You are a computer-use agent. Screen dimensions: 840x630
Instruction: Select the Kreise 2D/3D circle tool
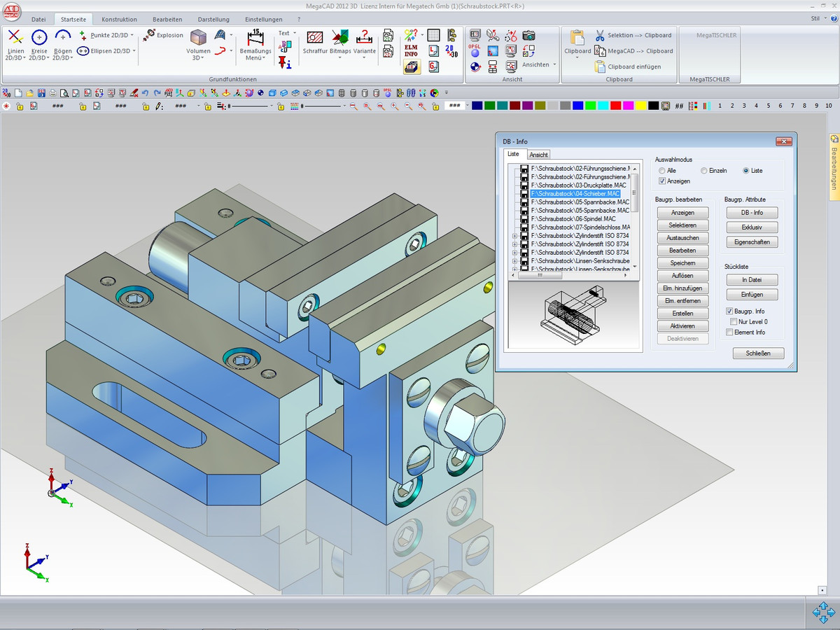coord(39,45)
